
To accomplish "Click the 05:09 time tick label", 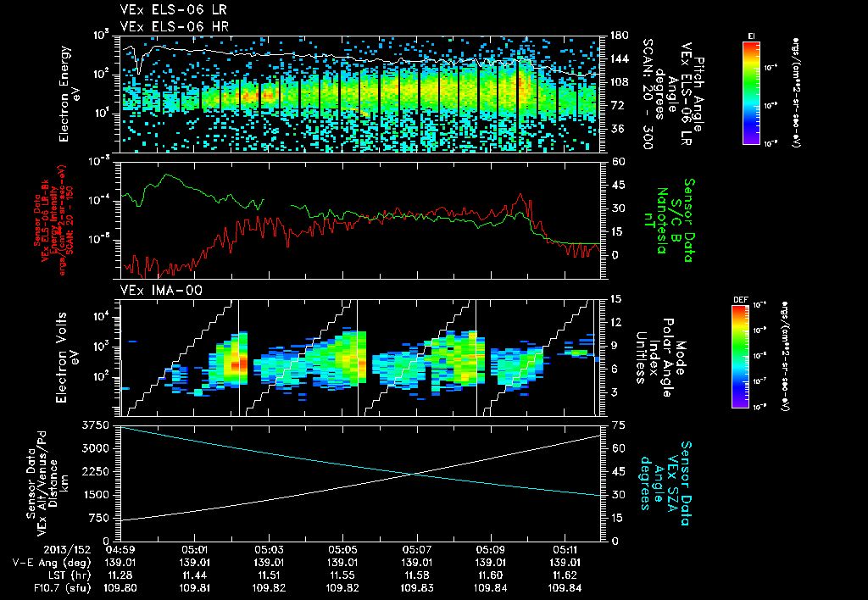I will (491, 551).
